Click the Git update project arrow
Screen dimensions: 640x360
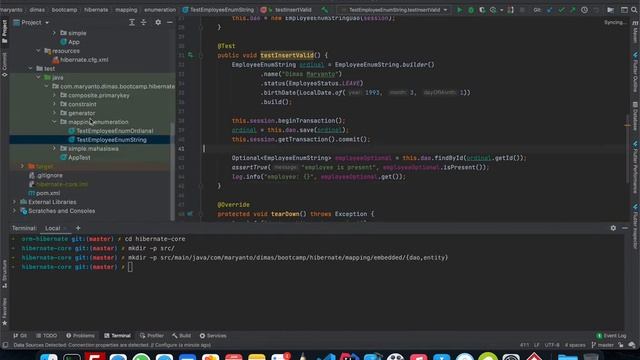pyautogui.click(x=549, y=10)
